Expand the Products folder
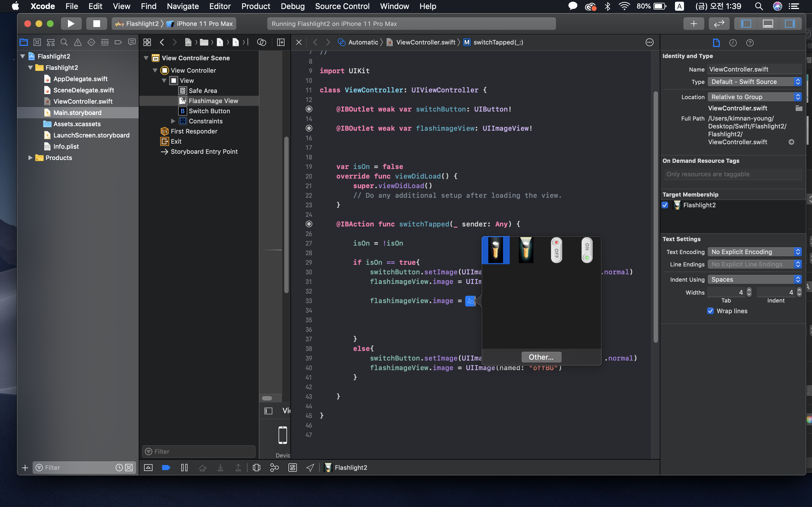The width and height of the screenshot is (812, 507). tap(30, 158)
